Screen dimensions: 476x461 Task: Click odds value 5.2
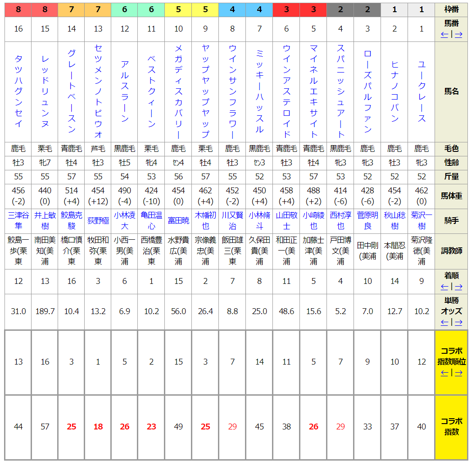340,311
